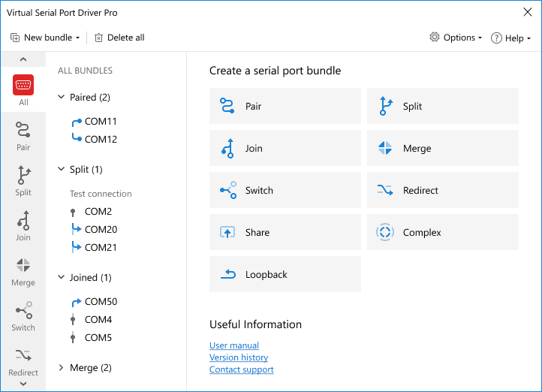Open the Options menu
542x392 pixels.
pos(456,38)
